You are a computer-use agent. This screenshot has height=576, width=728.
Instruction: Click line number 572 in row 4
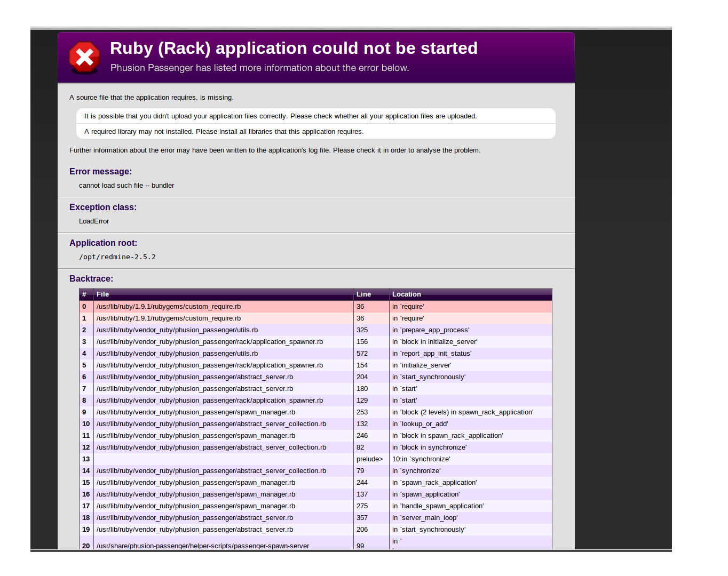[362, 354]
